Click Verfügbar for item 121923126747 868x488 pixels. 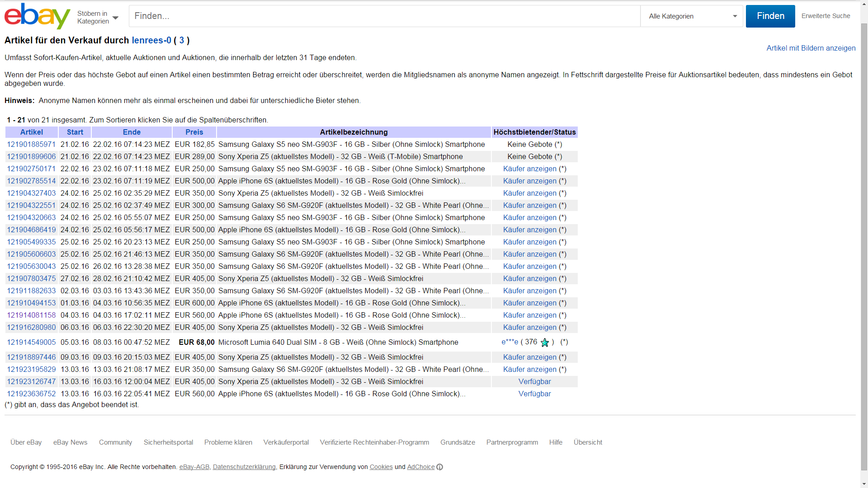535,381
